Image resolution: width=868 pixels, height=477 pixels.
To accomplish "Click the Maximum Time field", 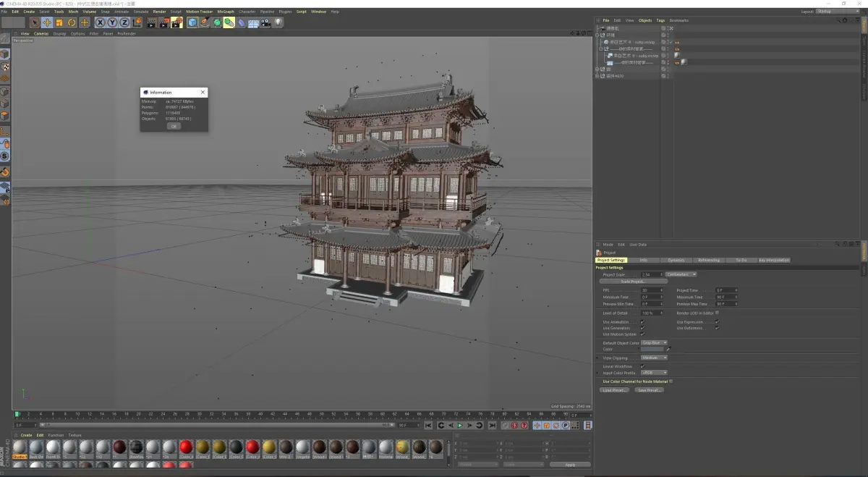I will tap(726, 297).
